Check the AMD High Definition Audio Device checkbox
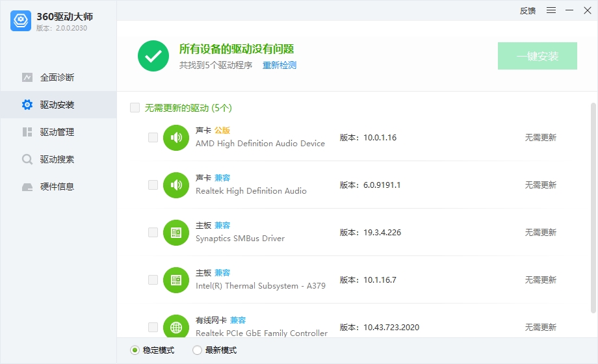The height and width of the screenshot is (364, 598). click(153, 137)
